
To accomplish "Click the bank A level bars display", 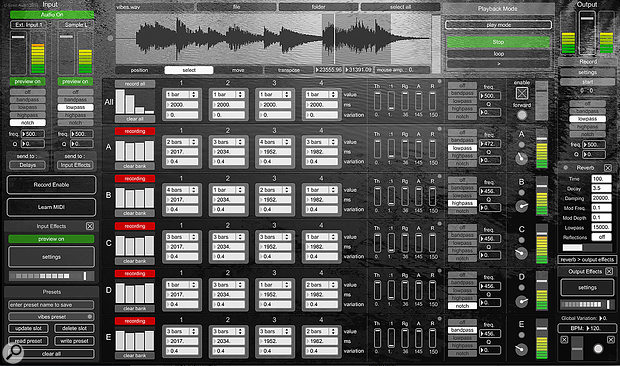I will click(x=135, y=151).
